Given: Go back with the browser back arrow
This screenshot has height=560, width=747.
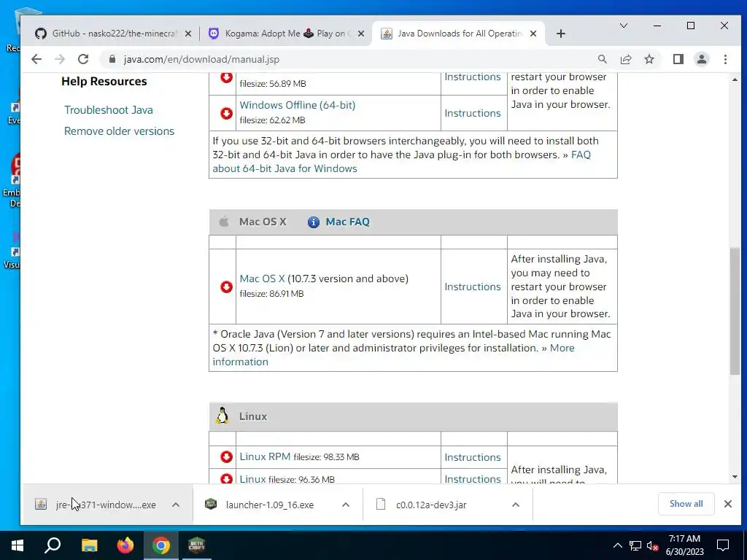Looking at the screenshot, I should pyautogui.click(x=36, y=59).
